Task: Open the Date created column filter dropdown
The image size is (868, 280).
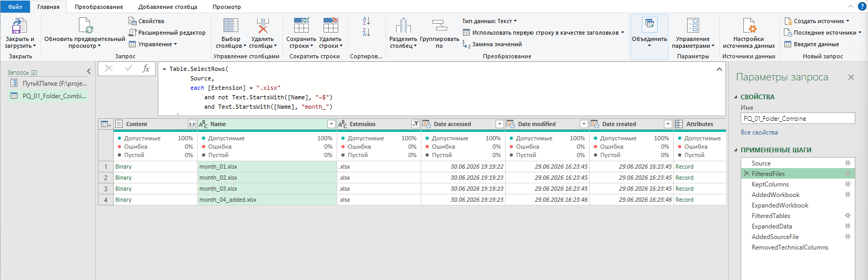Action: click(x=668, y=124)
